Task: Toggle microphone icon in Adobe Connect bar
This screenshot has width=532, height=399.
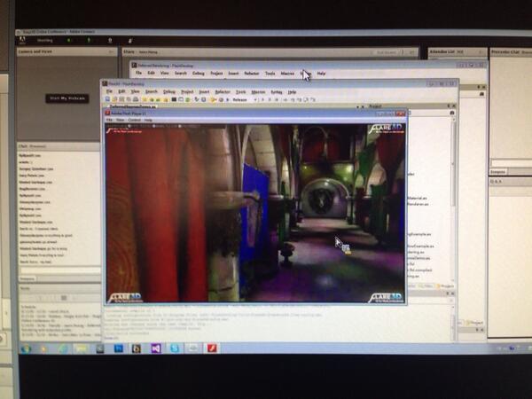Action: [x=89, y=41]
